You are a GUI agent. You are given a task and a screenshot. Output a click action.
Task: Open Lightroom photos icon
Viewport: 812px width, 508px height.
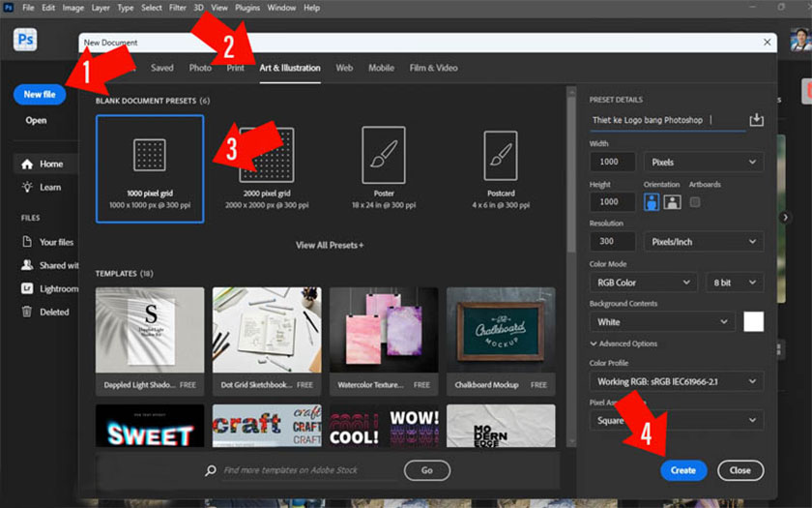pyautogui.click(x=27, y=288)
